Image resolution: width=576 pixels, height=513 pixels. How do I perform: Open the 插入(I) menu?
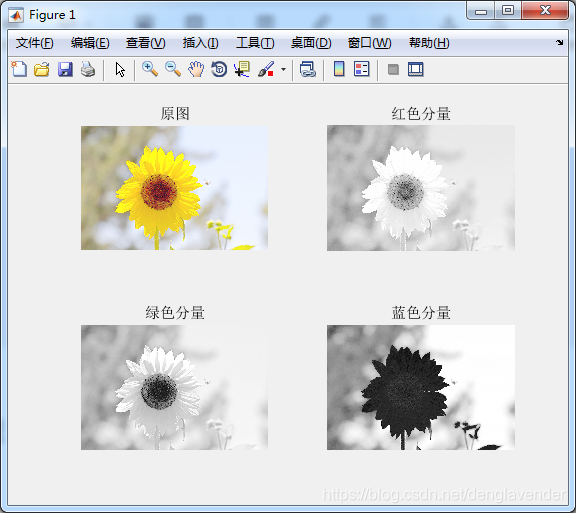coord(201,43)
